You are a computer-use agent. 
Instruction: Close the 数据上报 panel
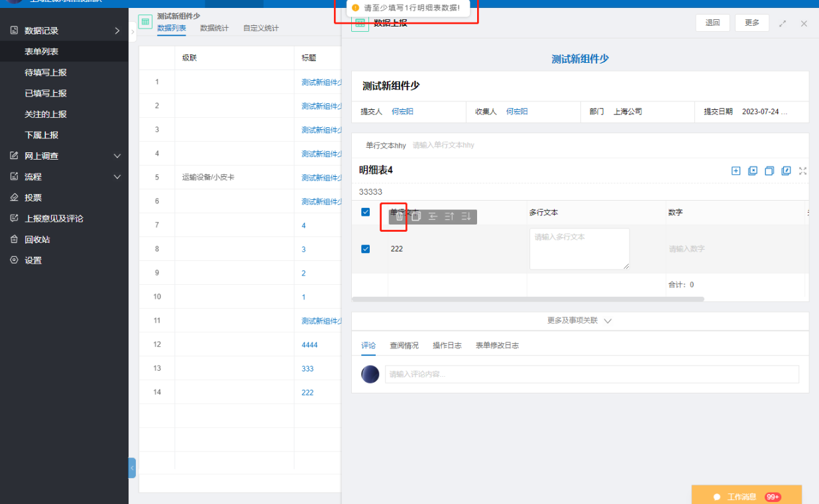point(804,23)
